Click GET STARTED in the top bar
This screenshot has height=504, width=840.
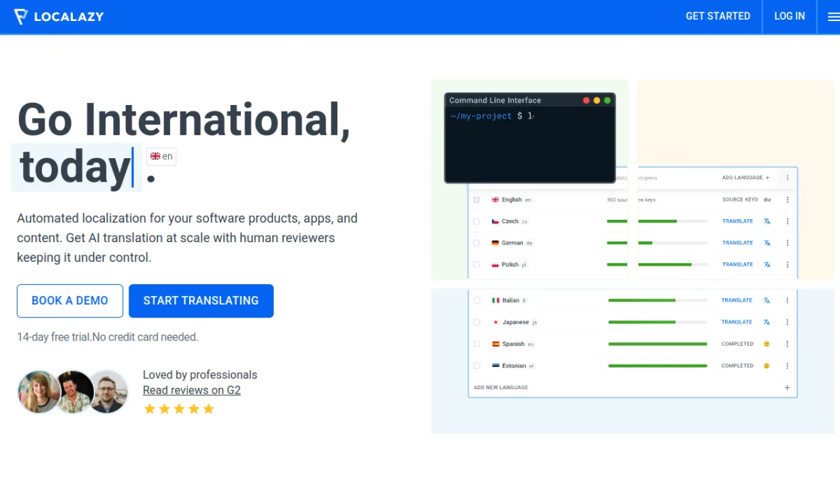tap(718, 16)
